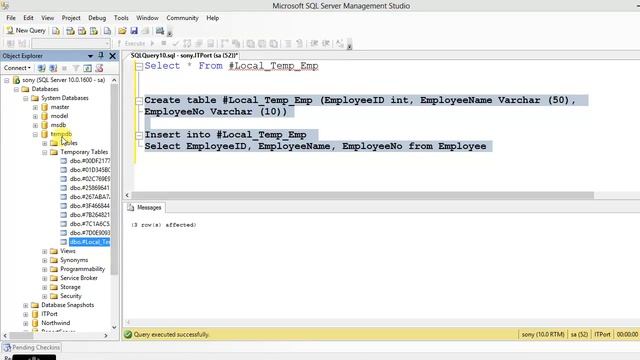Image resolution: width=640 pixels, height=360 pixels.
Task: Click the Parse checkmark icon
Action: tap(176, 43)
